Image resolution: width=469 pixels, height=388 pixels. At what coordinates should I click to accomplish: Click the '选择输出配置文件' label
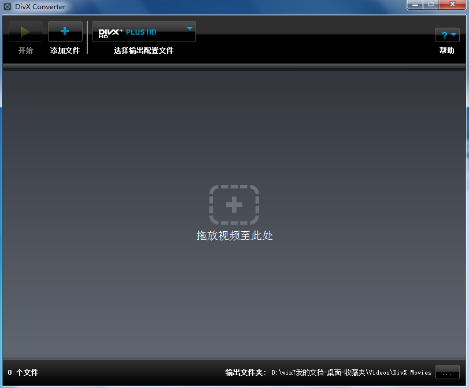coord(144,50)
